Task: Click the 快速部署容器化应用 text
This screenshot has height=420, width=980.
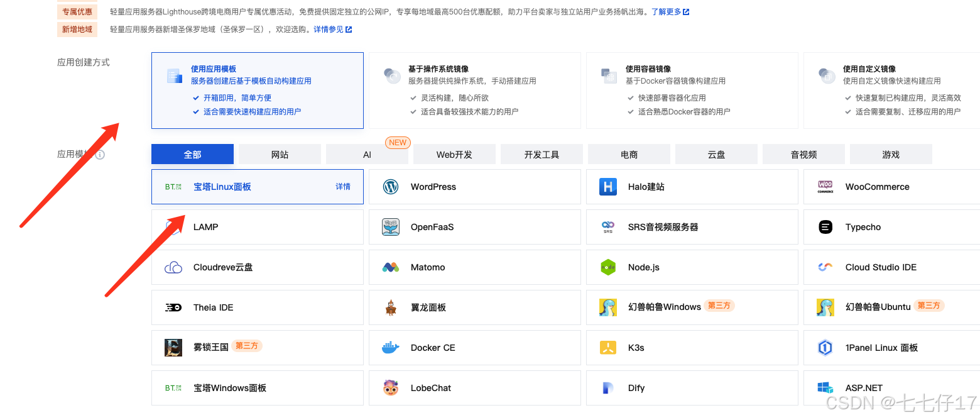Action: tap(672, 98)
